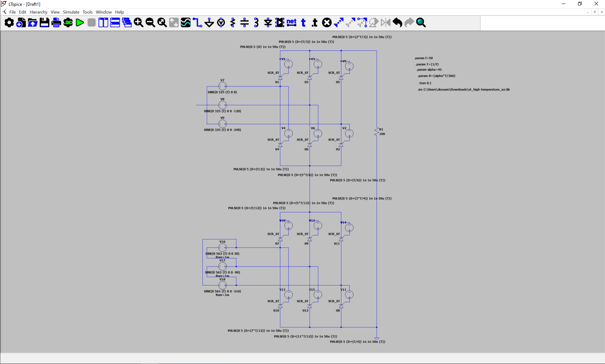605x364 pixels.
Task: Select the Place Ground tool
Action: click(209, 23)
